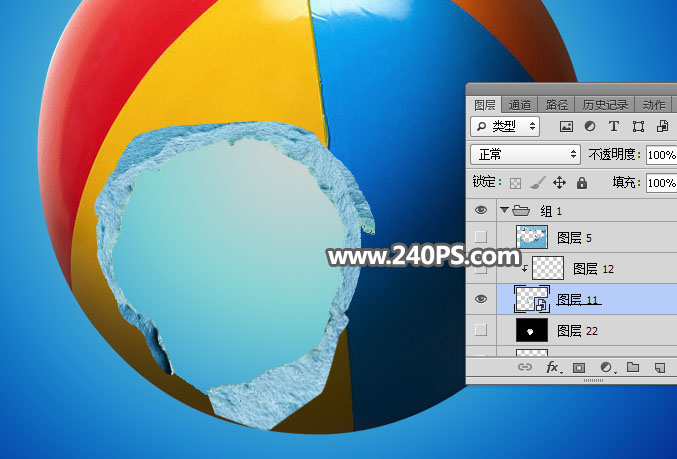Hide the 组 1 group visibility eye
The image size is (677, 459).
481,210
